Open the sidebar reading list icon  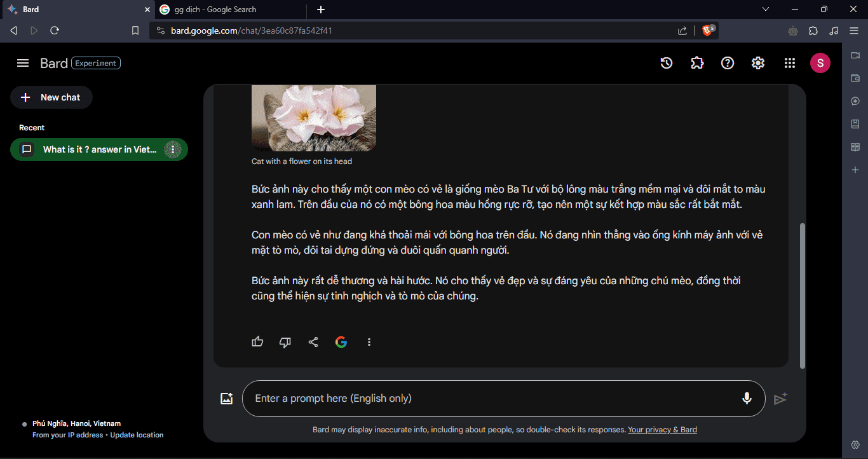pos(855,147)
